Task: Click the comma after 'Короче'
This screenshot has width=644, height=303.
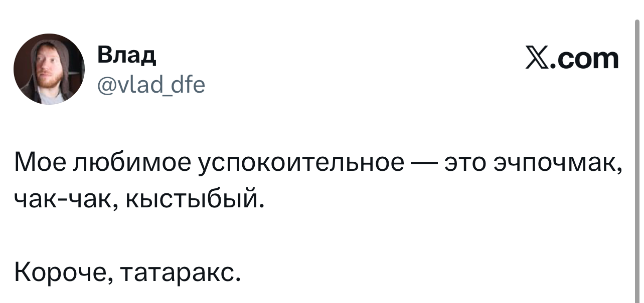Action: pos(102,281)
